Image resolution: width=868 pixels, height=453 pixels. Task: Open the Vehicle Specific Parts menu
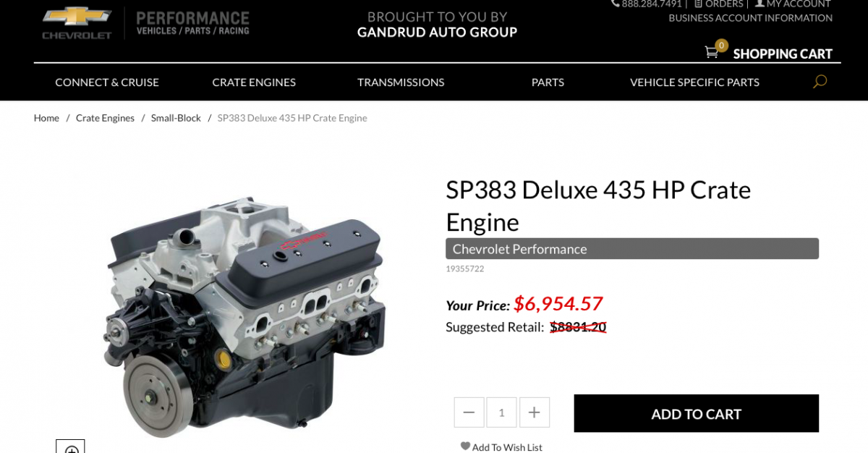[x=694, y=82]
